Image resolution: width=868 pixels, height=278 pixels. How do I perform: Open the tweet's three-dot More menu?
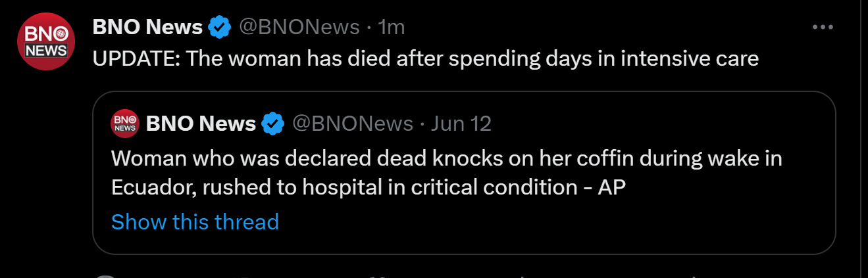(823, 27)
